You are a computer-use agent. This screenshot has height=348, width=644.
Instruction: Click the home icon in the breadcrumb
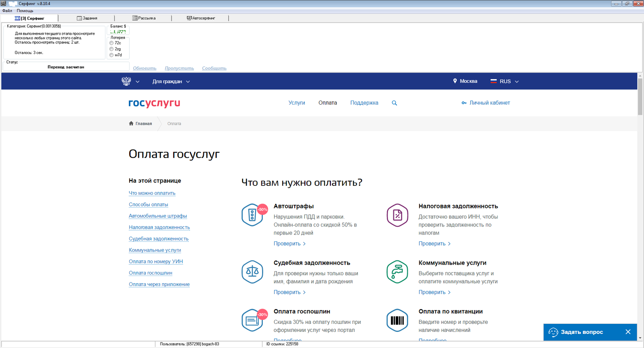[x=131, y=124]
